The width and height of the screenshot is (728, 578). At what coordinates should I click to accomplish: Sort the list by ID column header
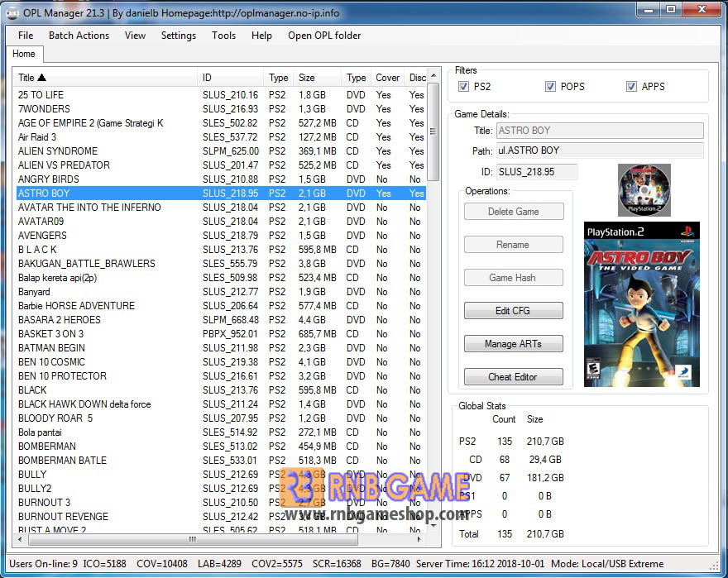coord(231,78)
